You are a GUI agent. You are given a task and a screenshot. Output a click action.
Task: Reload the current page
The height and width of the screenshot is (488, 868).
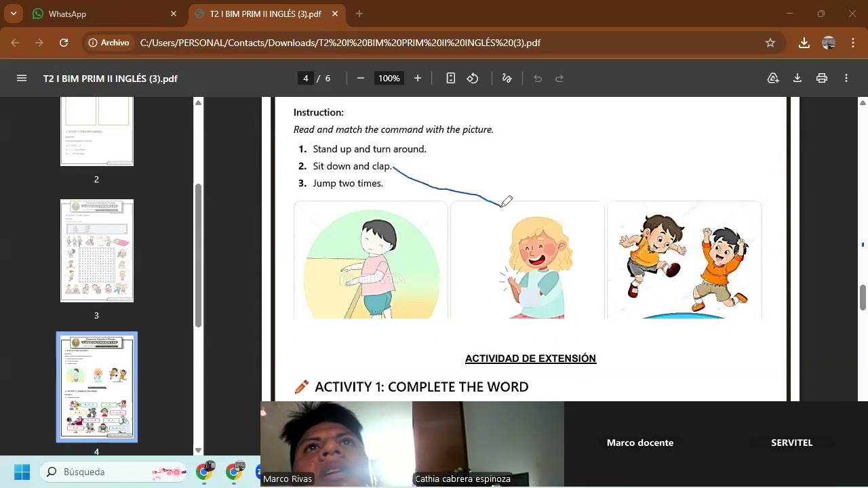(x=64, y=43)
